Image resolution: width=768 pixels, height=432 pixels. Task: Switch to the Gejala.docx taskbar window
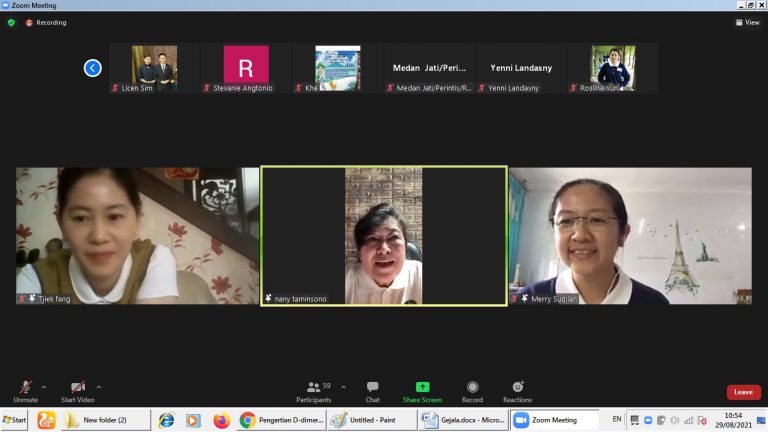[x=473, y=420]
